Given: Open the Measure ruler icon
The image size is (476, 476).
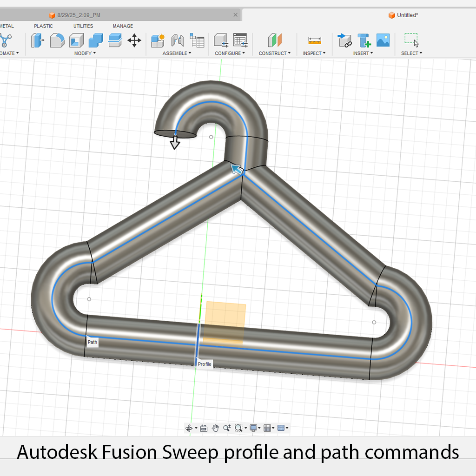Looking at the screenshot, I should (x=315, y=40).
